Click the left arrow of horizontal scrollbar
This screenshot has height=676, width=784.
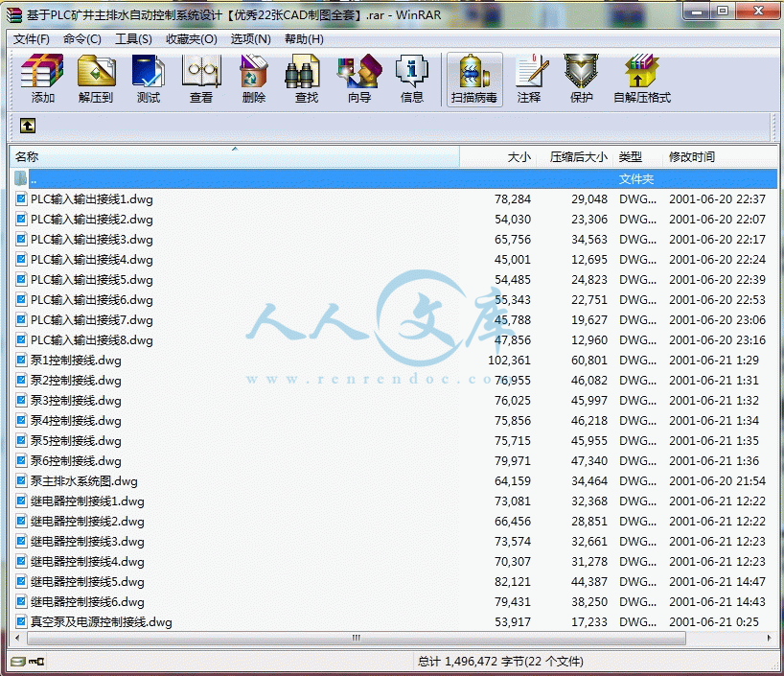point(18,638)
